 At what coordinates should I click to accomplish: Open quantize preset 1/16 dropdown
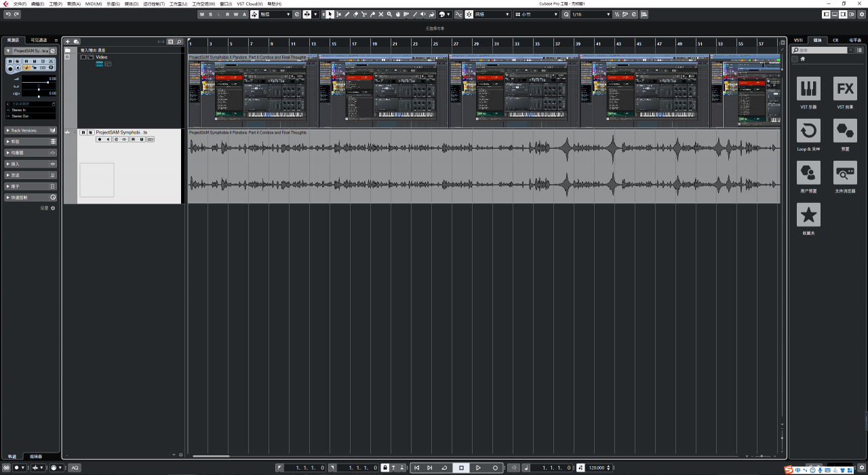coord(591,14)
